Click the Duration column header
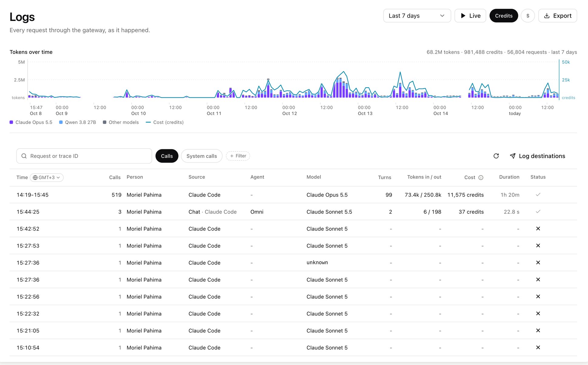Viewport: 588px width, 365px height. click(x=509, y=177)
